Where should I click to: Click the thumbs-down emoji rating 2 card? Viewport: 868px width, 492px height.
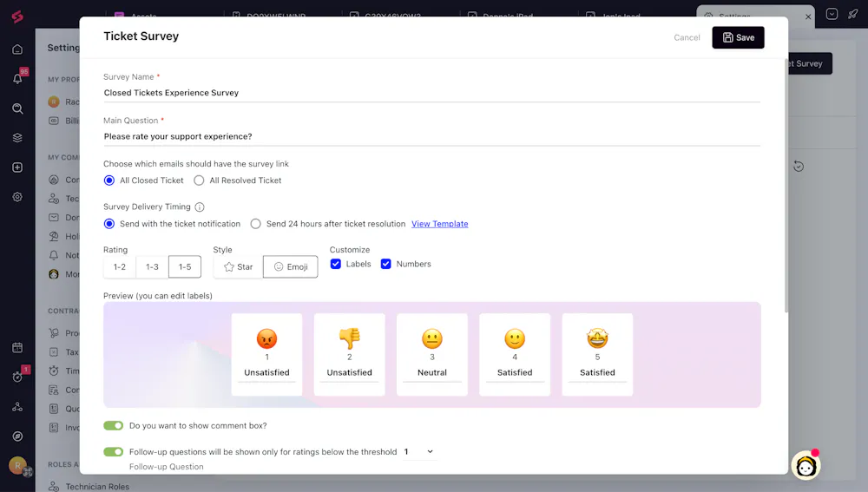coord(349,354)
